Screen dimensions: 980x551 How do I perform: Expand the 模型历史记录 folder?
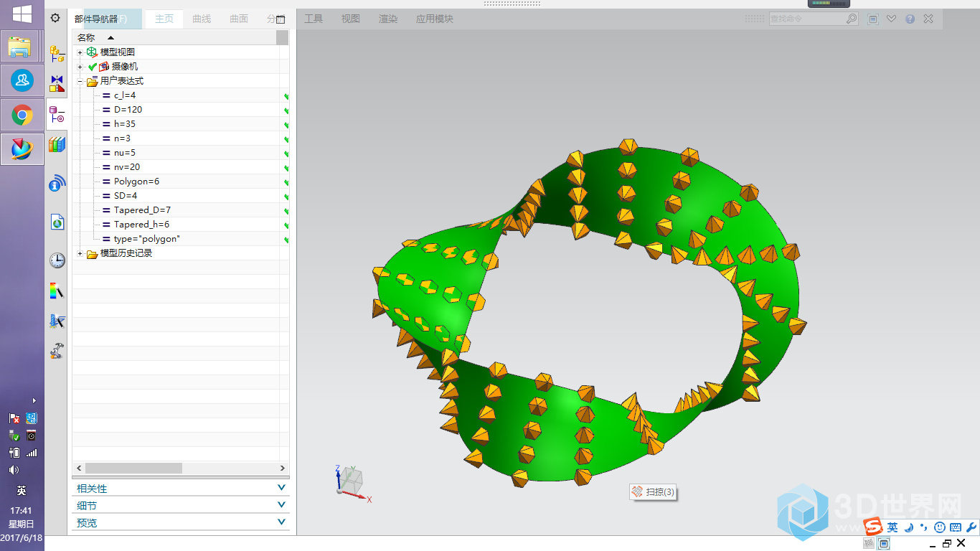coord(80,253)
